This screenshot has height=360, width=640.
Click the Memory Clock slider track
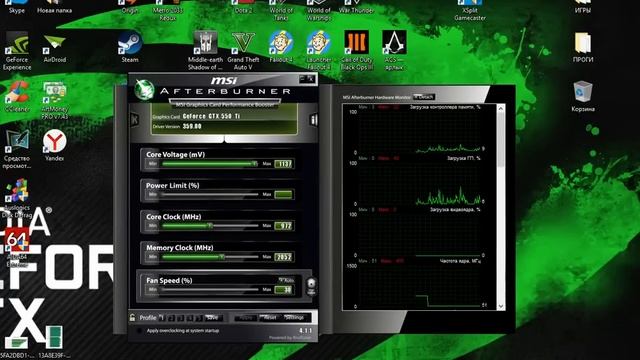point(210,257)
